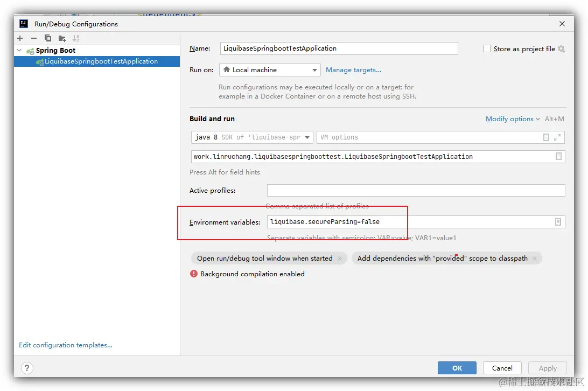Click the Manage targets link

tap(353, 70)
